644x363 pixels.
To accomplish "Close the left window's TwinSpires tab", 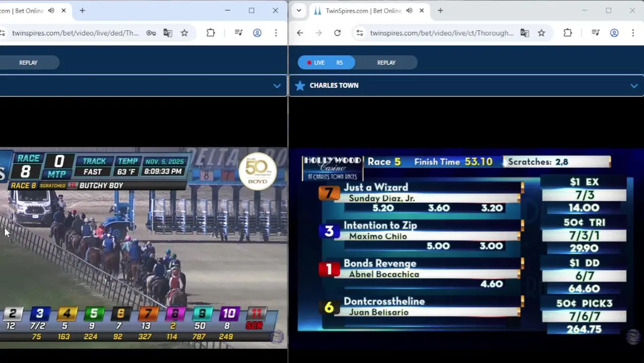I will pos(63,11).
